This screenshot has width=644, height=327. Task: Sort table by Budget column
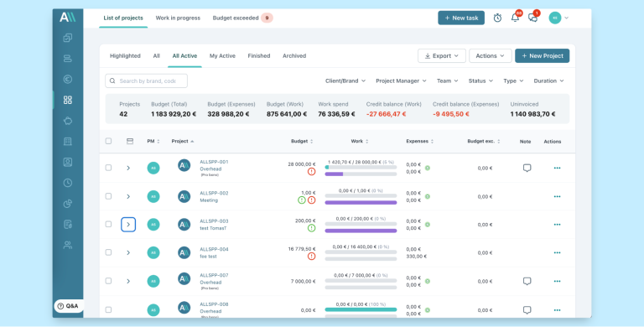(302, 142)
